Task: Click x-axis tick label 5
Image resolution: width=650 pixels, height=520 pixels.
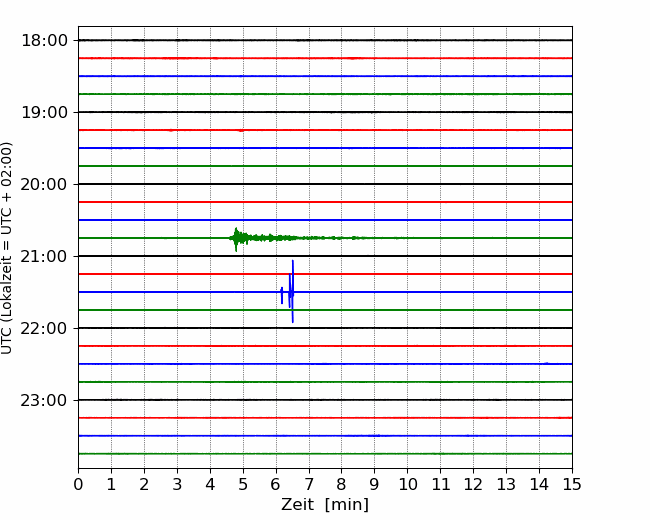Action: [x=243, y=484]
